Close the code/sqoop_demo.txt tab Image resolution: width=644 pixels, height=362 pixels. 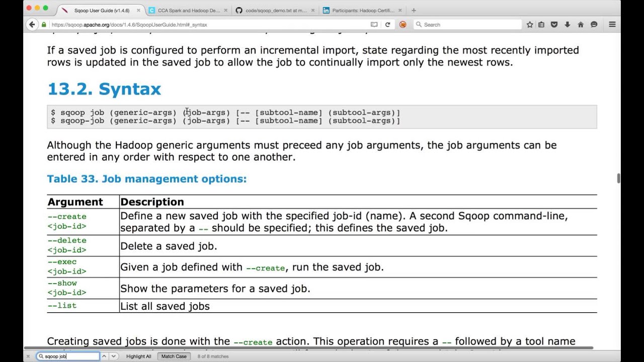pyautogui.click(x=313, y=10)
